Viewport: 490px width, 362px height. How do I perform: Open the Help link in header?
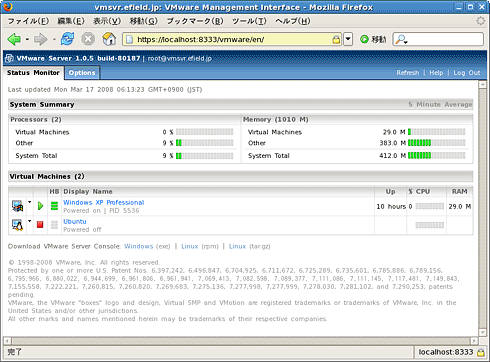coord(436,73)
